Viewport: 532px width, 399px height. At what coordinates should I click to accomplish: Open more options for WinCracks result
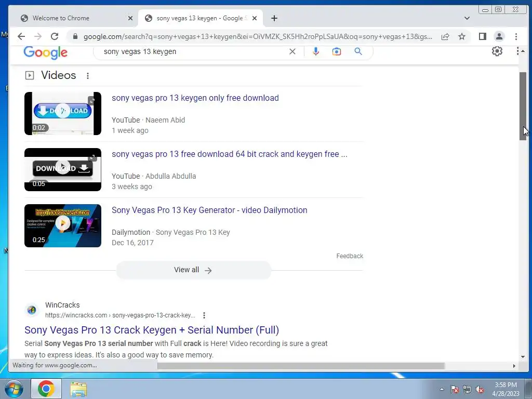click(204, 315)
